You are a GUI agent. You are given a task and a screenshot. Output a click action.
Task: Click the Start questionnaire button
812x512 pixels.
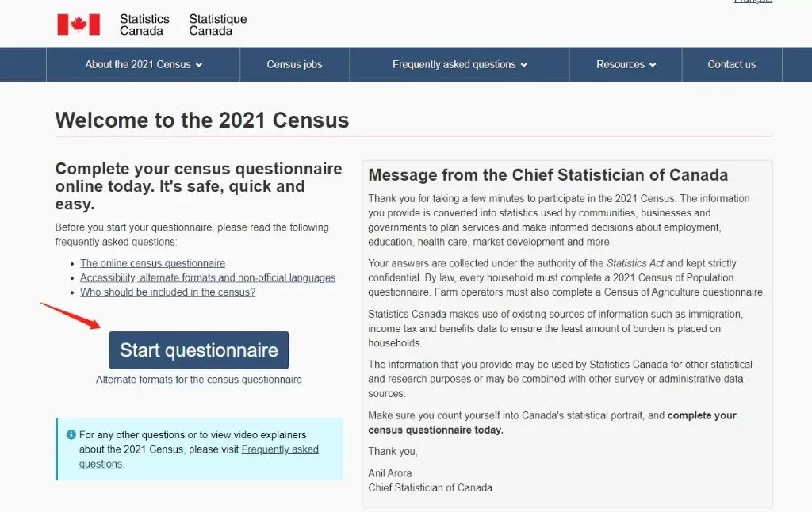pos(199,350)
